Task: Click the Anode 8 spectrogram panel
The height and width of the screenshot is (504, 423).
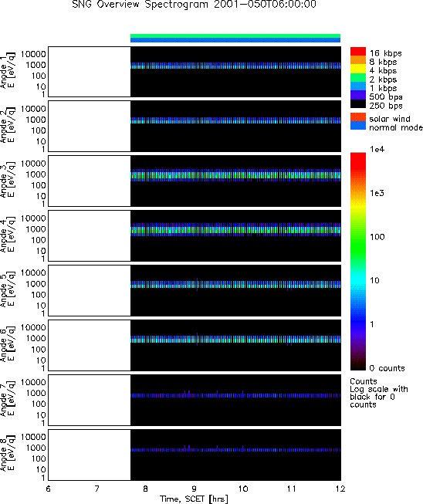Action: tap(195, 455)
